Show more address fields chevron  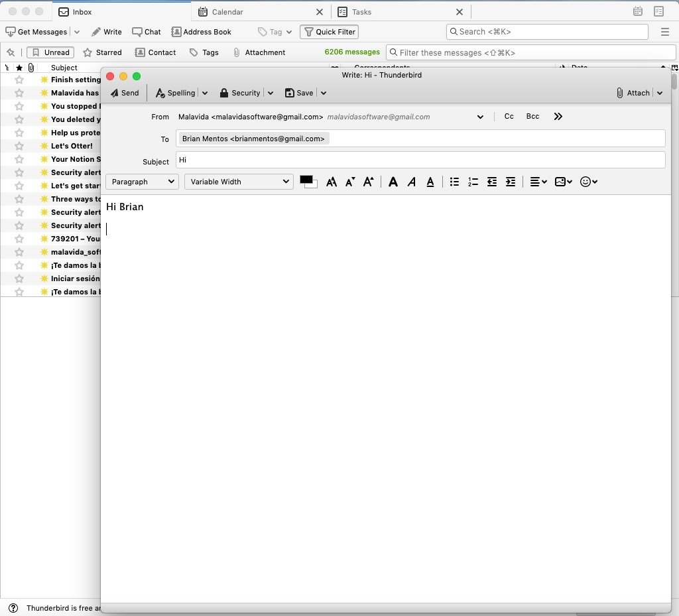pyautogui.click(x=558, y=117)
